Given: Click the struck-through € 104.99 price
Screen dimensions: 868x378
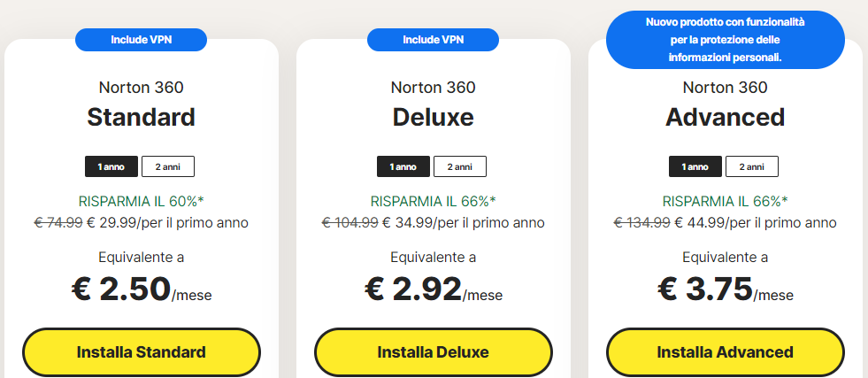Looking at the screenshot, I should (x=350, y=223).
